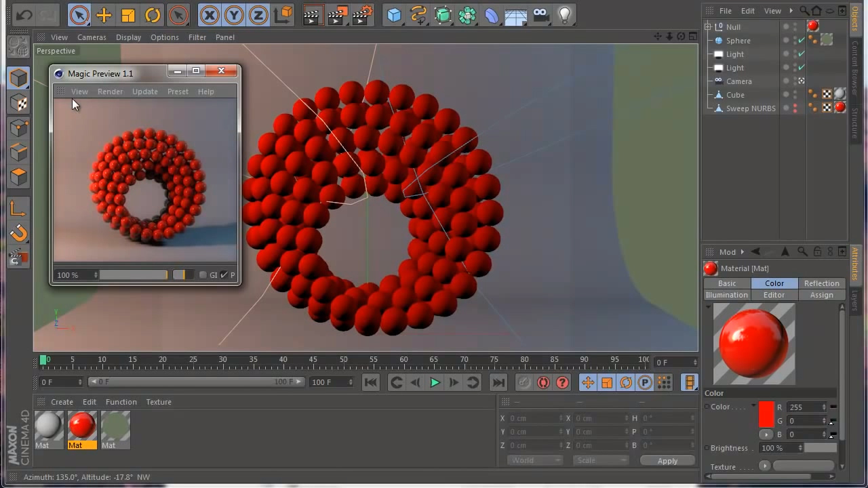Click the red Color swatch
Screen dimensions: 868x488
coord(766,414)
